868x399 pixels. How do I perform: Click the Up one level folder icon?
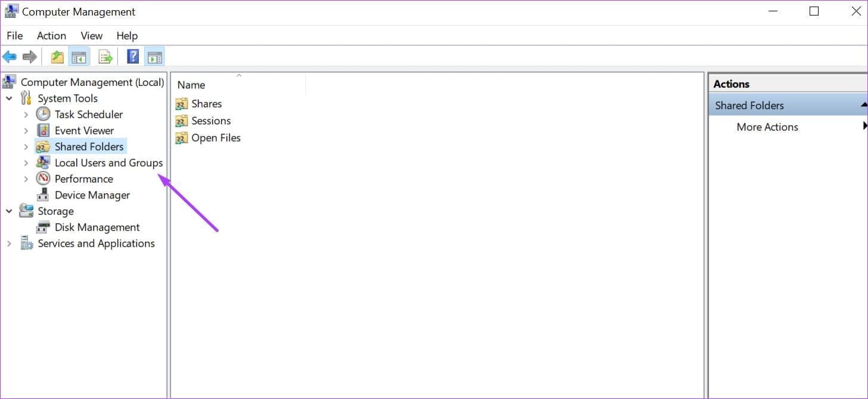57,57
